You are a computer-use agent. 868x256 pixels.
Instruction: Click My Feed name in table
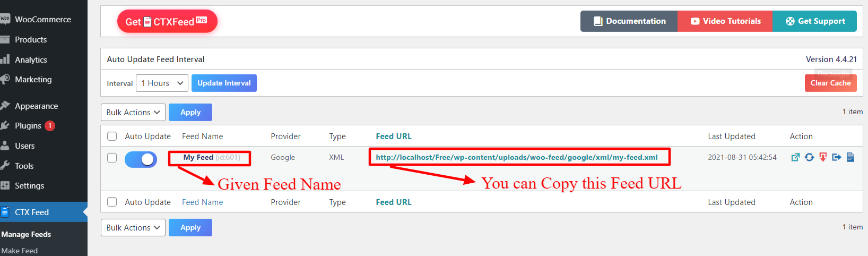pos(198,157)
